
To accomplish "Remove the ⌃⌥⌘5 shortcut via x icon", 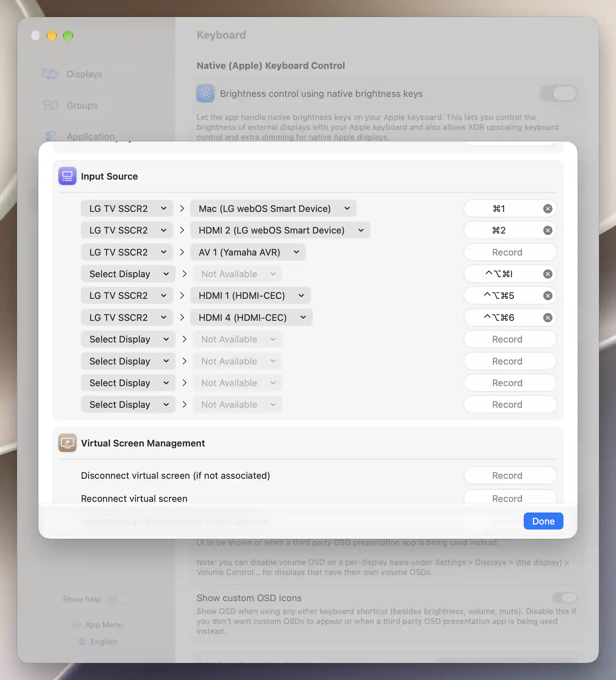I will coord(548,296).
